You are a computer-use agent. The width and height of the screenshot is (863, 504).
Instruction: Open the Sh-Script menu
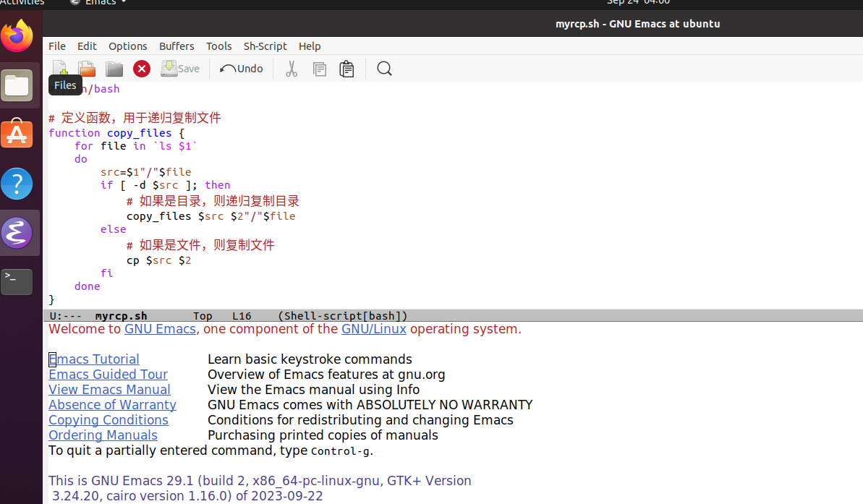(x=265, y=46)
